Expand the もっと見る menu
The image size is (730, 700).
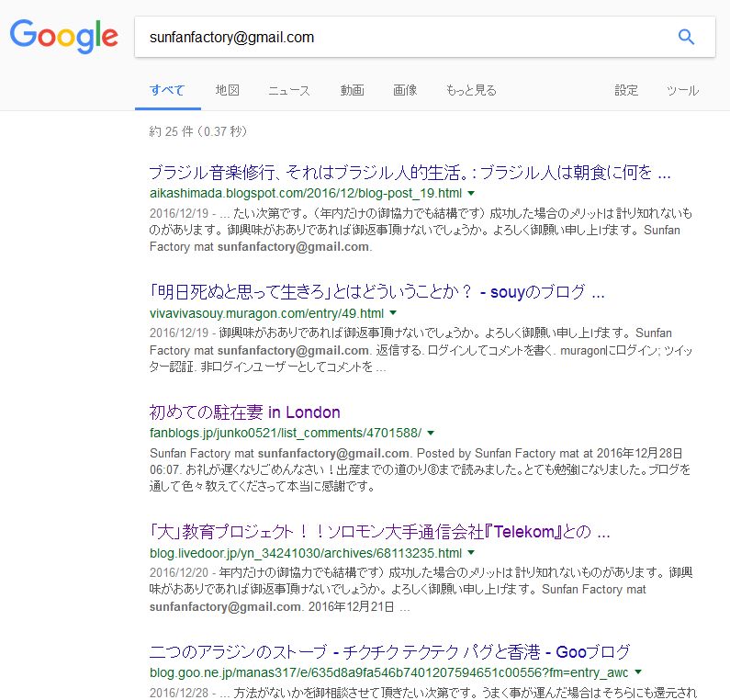click(471, 90)
